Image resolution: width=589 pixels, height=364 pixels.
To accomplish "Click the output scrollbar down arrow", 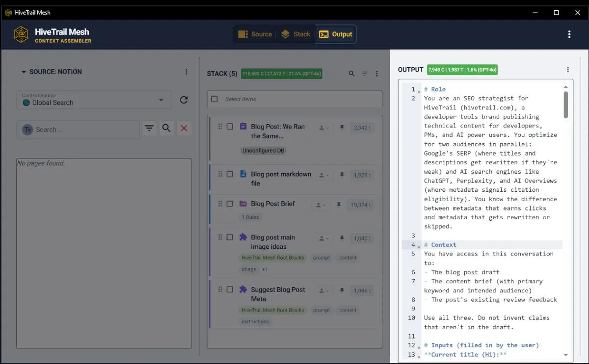I will (565, 355).
